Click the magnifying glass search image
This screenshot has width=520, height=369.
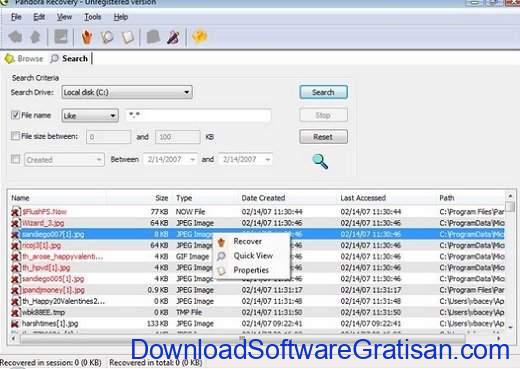point(320,161)
